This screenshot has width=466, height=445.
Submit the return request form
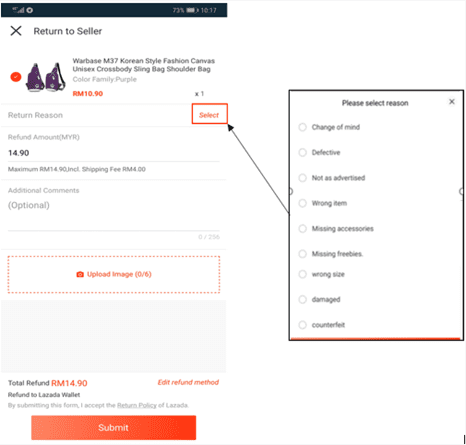[x=114, y=428]
